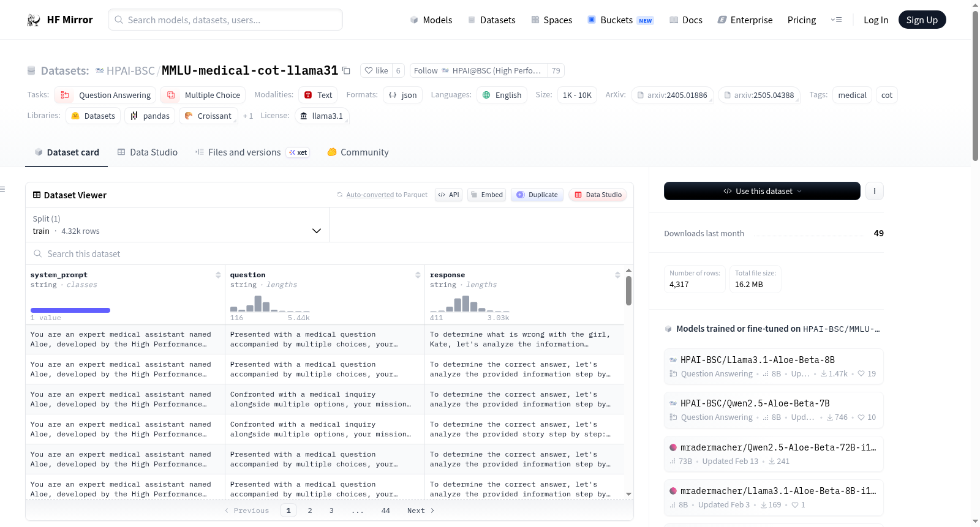Click the medical tag
The image size is (980, 527).
coord(852,95)
